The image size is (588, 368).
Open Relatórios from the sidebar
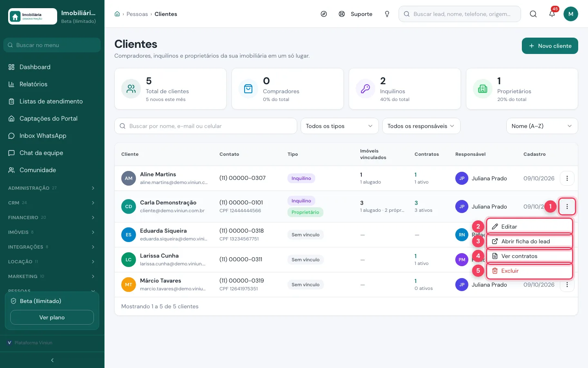tap(52, 84)
